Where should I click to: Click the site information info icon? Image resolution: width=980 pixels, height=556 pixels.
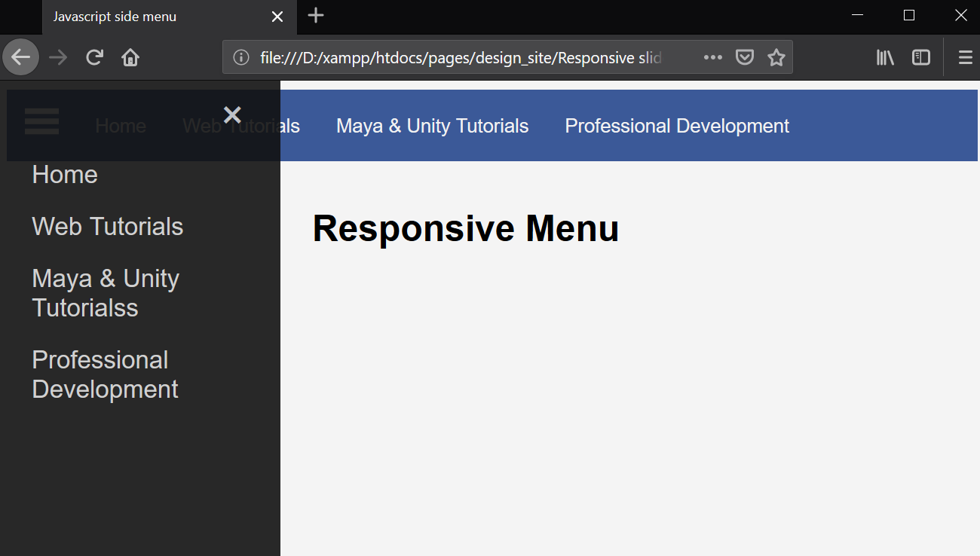[x=240, y=57]
